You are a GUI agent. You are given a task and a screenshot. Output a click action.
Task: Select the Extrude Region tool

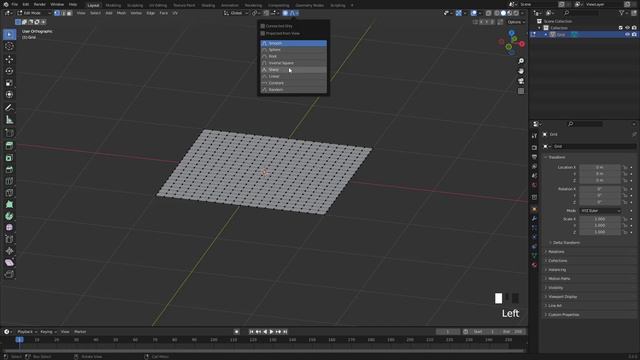9,146
